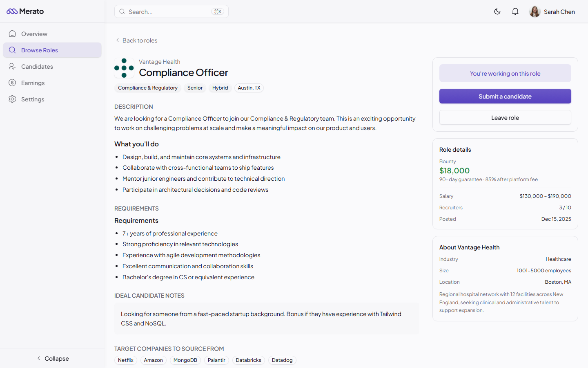Select the Browse Roles magnifier icon
The image size is (588, 368).
point(12,50)
